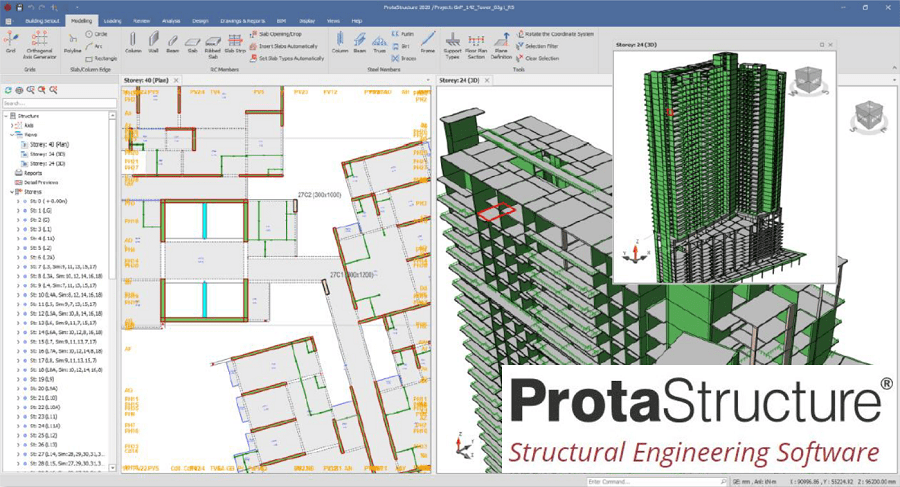The image size is (900, 487).
Task: Select Storey: 34 (3D) in the Views tree
Action: point(48,154)
